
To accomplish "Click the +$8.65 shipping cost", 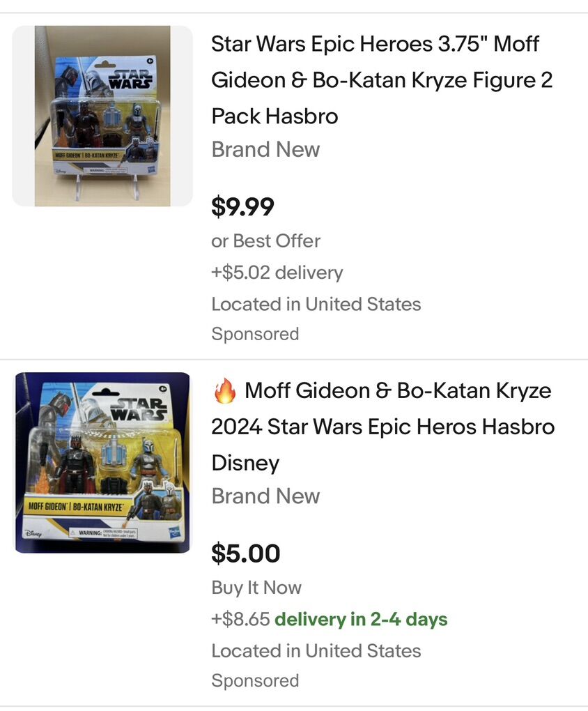I will 240,619.
